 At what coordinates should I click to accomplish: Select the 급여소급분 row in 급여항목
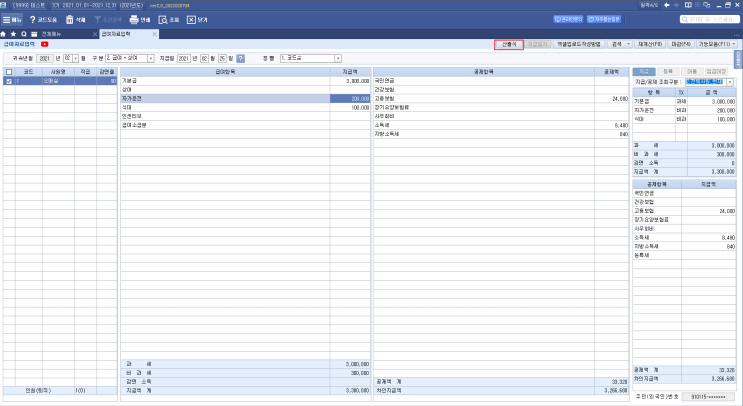[x=245, y=125]
